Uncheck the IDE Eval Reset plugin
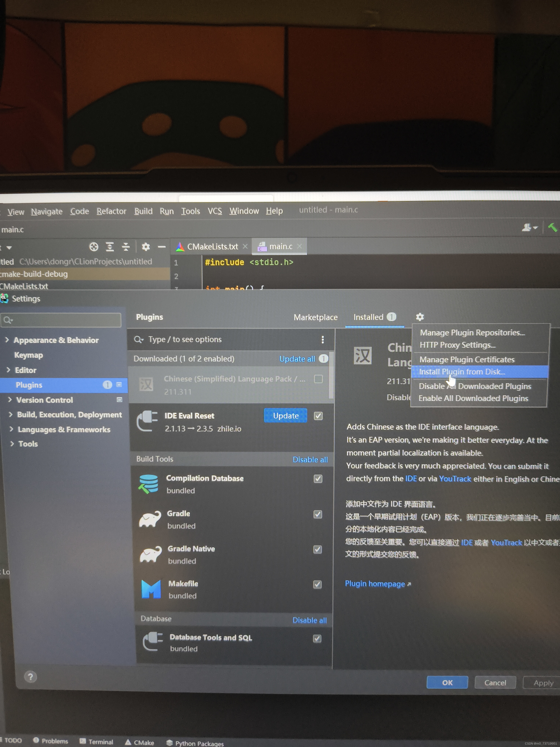 coord(318,416)
